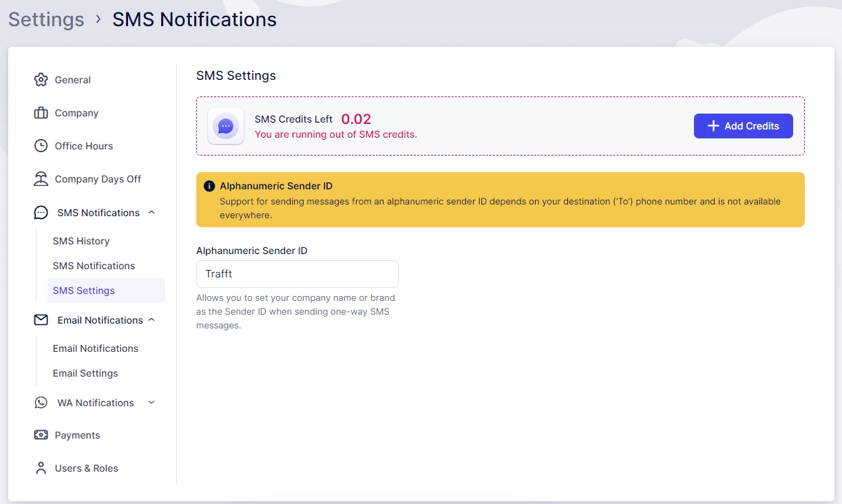
Task: Click the Users & Roles person icon
Action: [41, 468]
